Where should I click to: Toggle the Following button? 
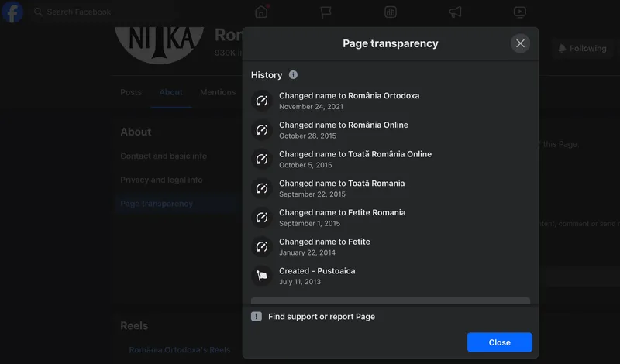(x=581, y=48)
